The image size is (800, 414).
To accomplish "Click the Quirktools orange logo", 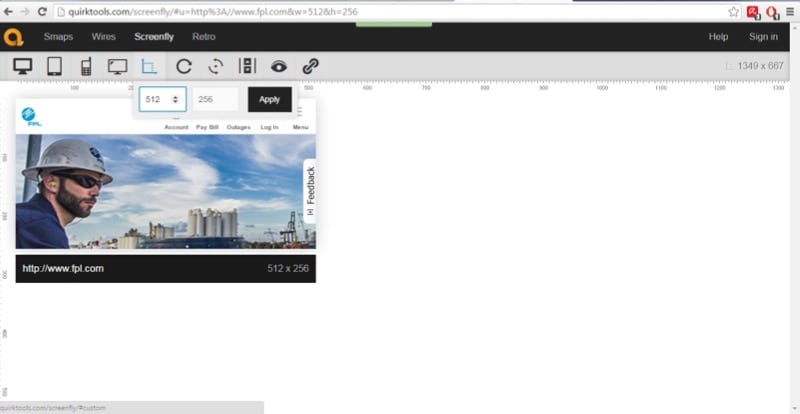I will pos(13,37).
